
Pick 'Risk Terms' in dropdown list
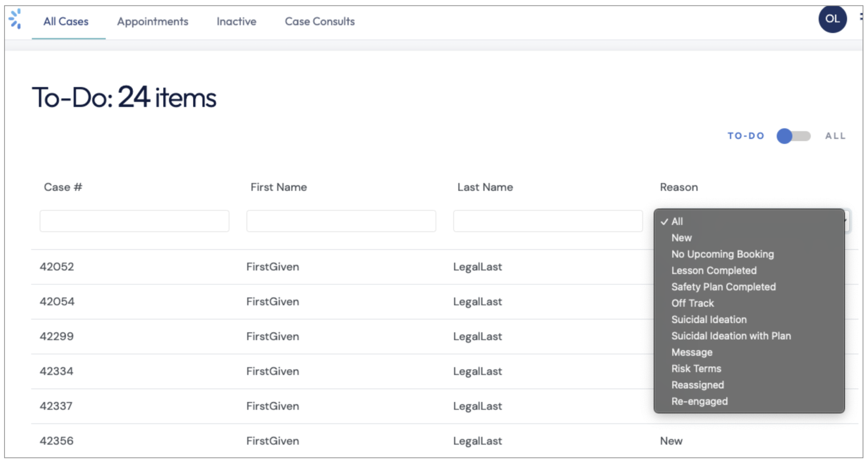[x=696, y=369]
